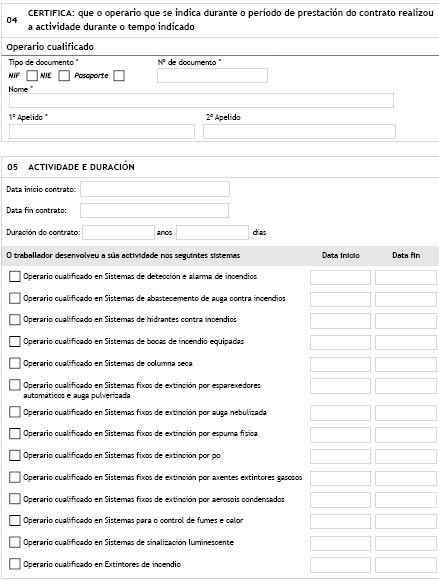Image resolution: width=439 pixels, height=580 pixels.
Task: Check the NIE document type box
Action: click(x=64, y=76)
